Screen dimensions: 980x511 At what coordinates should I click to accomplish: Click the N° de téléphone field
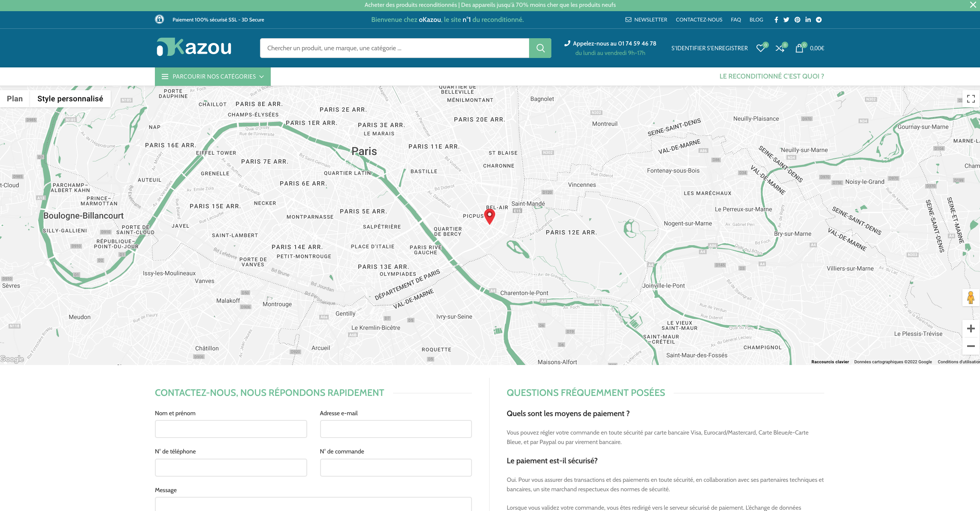(231, 468)
